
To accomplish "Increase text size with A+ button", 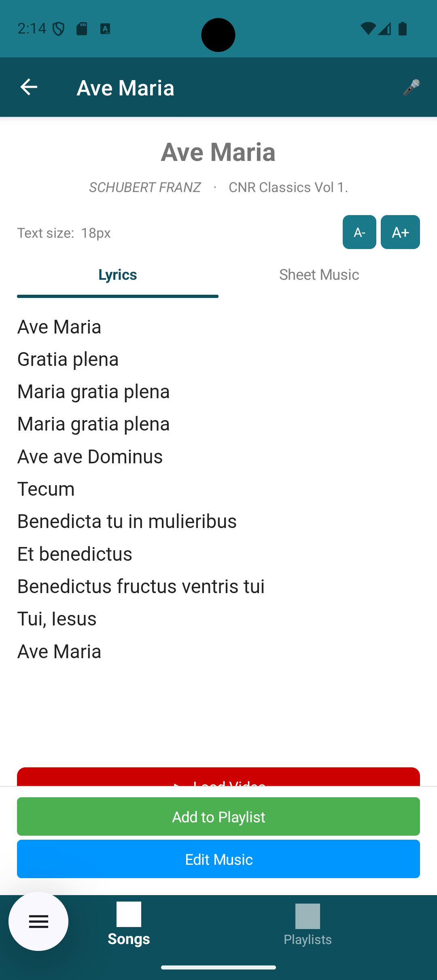I will point(400,232).
